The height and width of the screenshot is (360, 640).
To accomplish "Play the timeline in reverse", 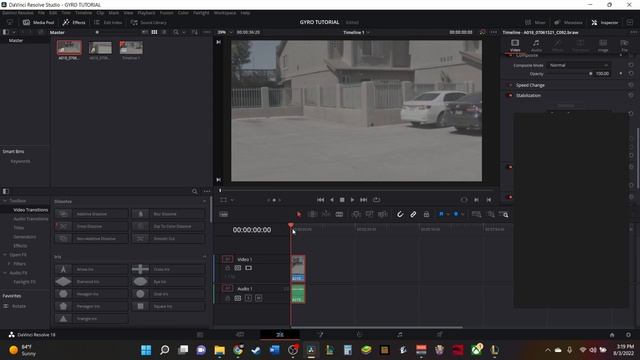I will click(x=331, y=200).
